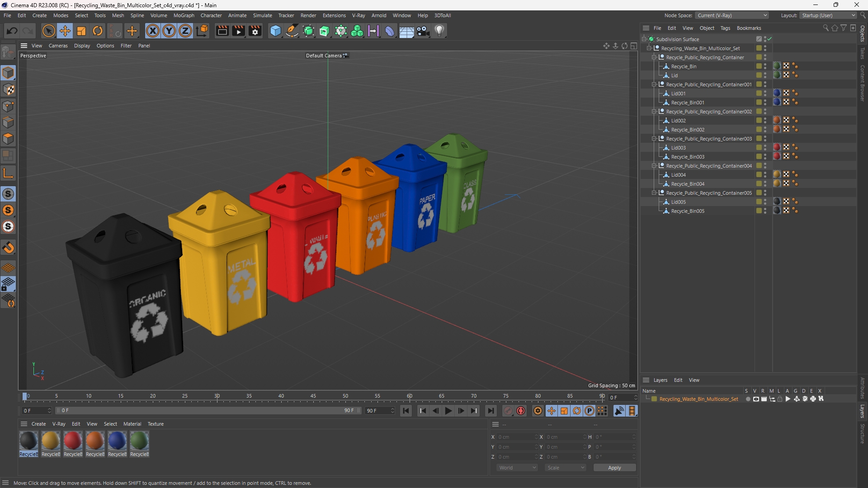Collapse Recycling_Waste_Bin_Multicolor_Set hierarchy

[x=649, y=48]
